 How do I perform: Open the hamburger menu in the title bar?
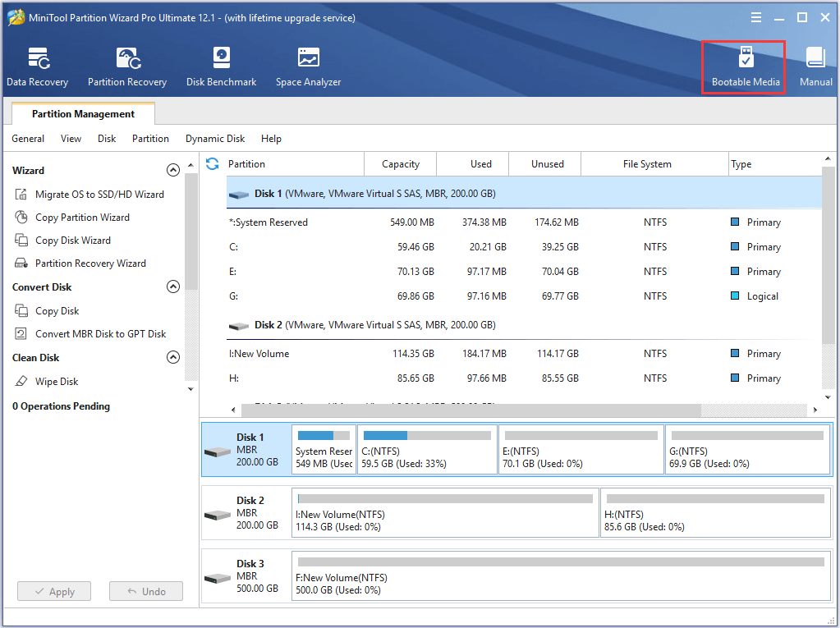pyautogui.click(x=756, y=18)
